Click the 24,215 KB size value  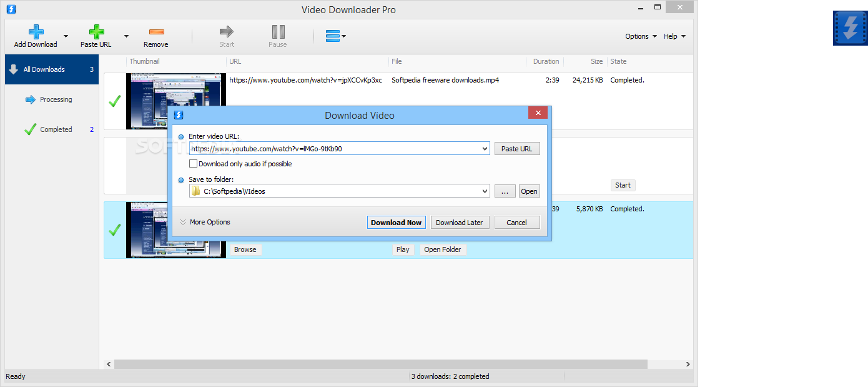pyautogui.click(x=588, y=80)
